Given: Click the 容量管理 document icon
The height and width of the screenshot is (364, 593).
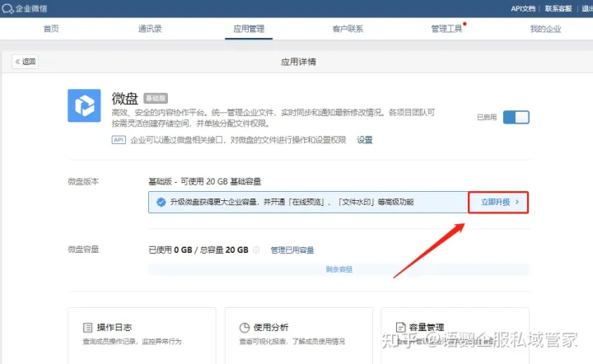Looking at the screenshot, I should 400,327.
